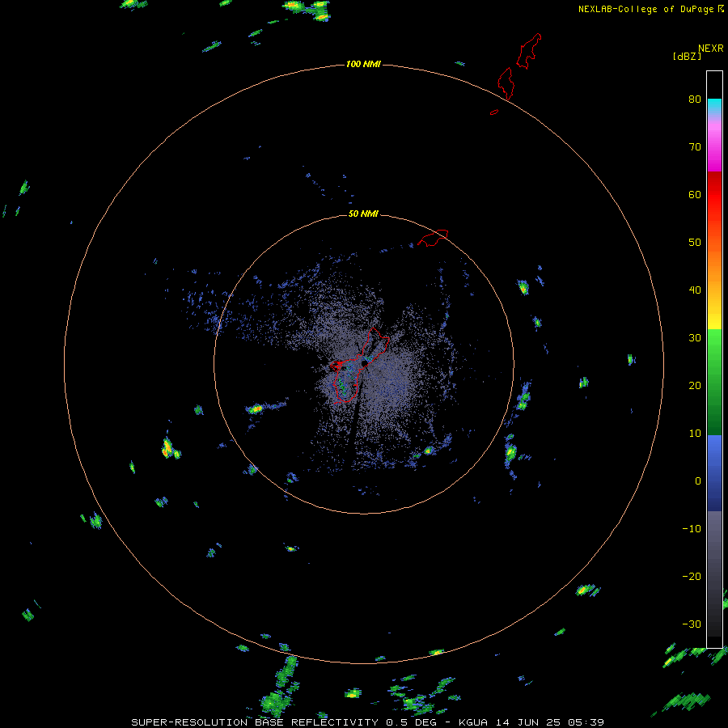Click the 70 dBZ scale value
Image resolution: width=728 pixels, height=728 pixels.
[695, 147]
